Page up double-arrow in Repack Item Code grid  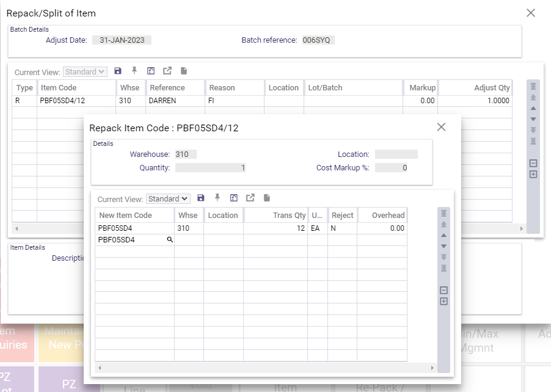444,224
